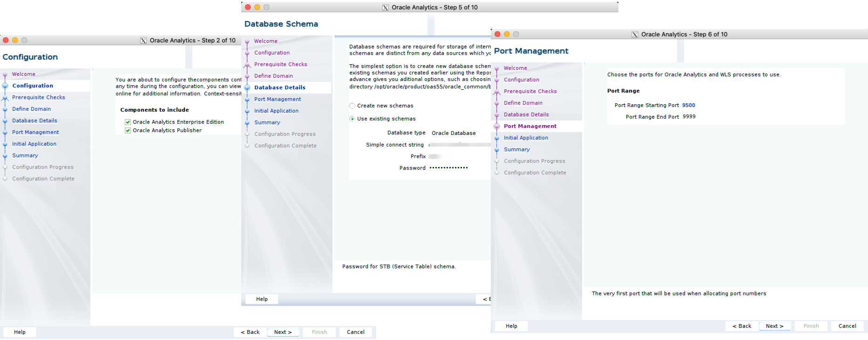
Task: Open Welcome step in Step 5 window
Action: pos(266,41)
